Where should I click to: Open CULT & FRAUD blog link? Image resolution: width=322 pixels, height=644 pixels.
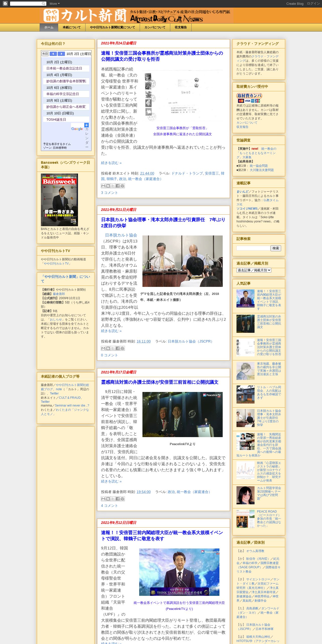70,398
